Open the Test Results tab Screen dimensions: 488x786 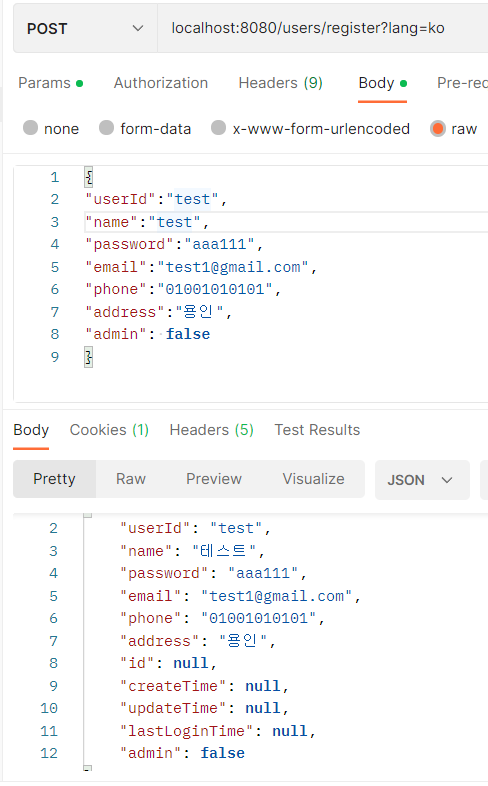[x=317, y=430]
